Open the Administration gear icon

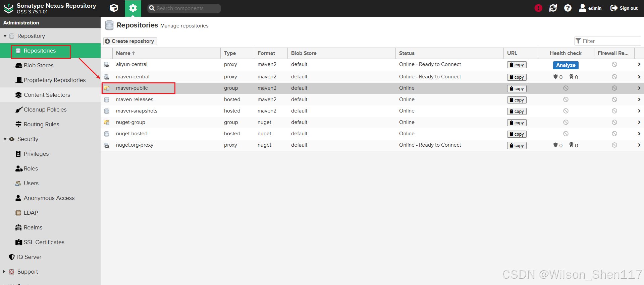pyautogui.click(x=133, y=8)
